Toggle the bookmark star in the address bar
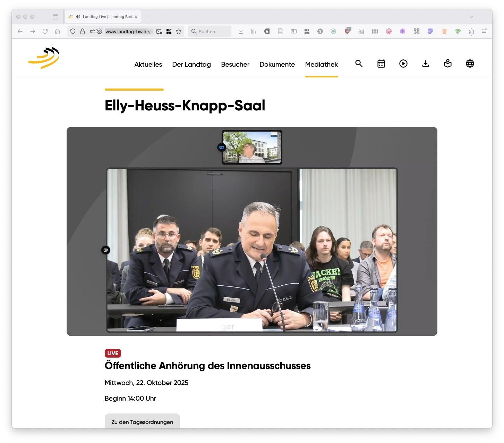 coord(179,31)
